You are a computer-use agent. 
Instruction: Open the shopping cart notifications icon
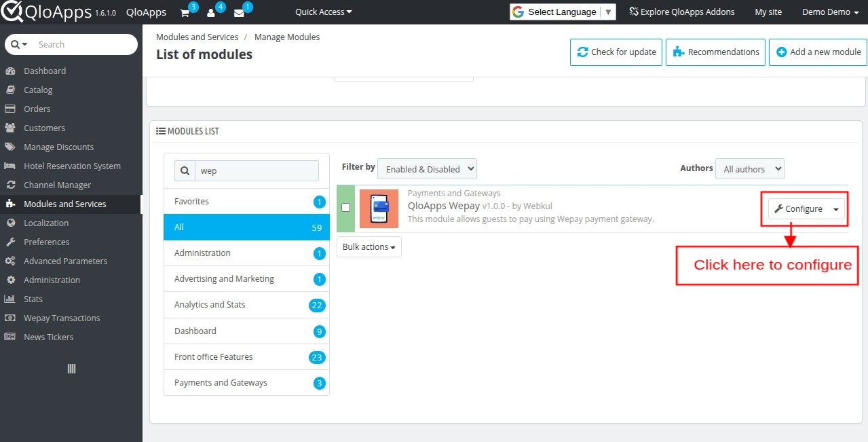(185, 13)
